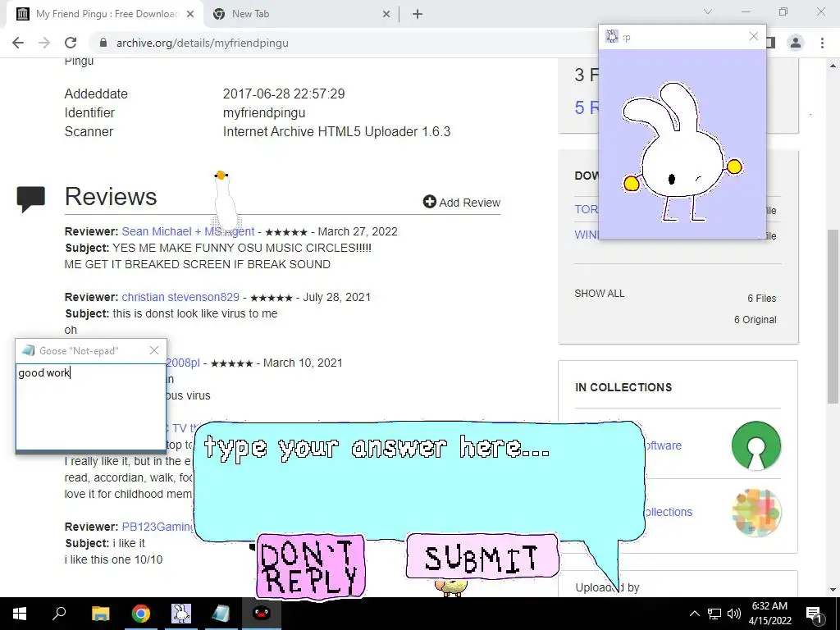Open the Windows Start menu
This screenshot has height=630, width=840.
pos(20,614)
